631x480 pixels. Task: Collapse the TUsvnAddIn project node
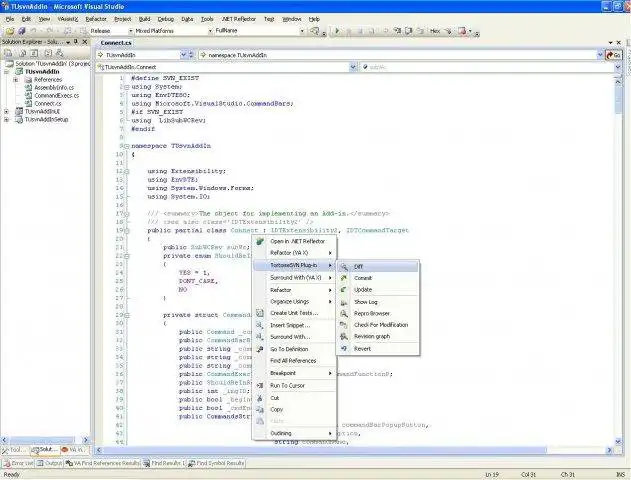pyautogui.click(x=6, y=72)
